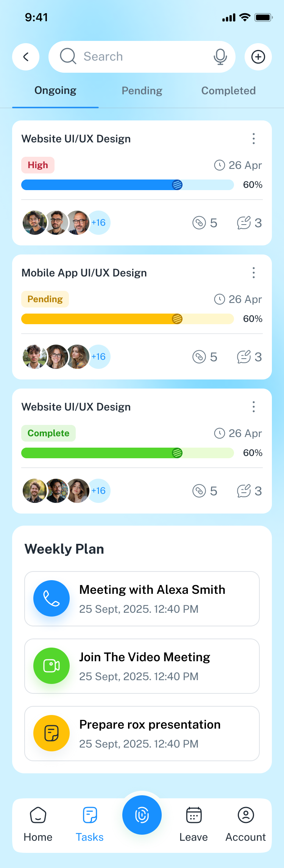Show +16 more members on Mobile App card
The width and height of the screenshot is (284, 868).
click(99, 357)
